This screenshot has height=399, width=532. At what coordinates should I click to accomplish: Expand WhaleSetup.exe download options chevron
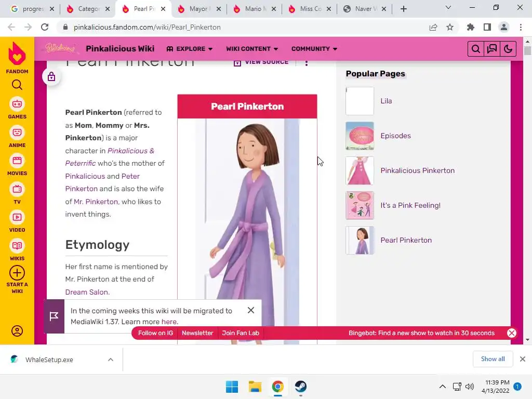111,360
